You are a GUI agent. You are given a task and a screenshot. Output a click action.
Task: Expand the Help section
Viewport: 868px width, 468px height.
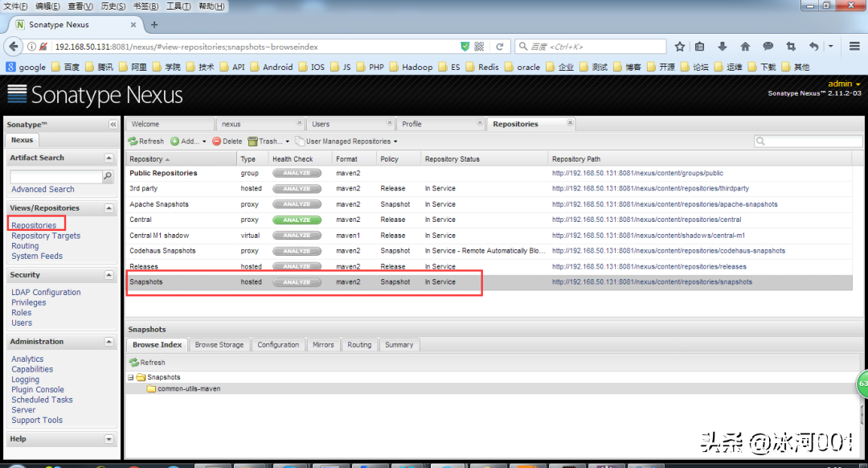109,439
